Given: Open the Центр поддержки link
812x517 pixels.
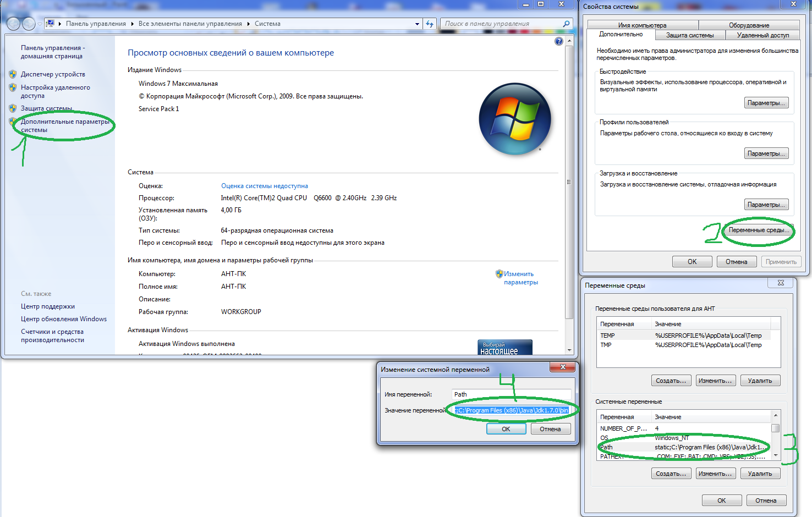Looking at the screenshot, I should tap(48, 306).
